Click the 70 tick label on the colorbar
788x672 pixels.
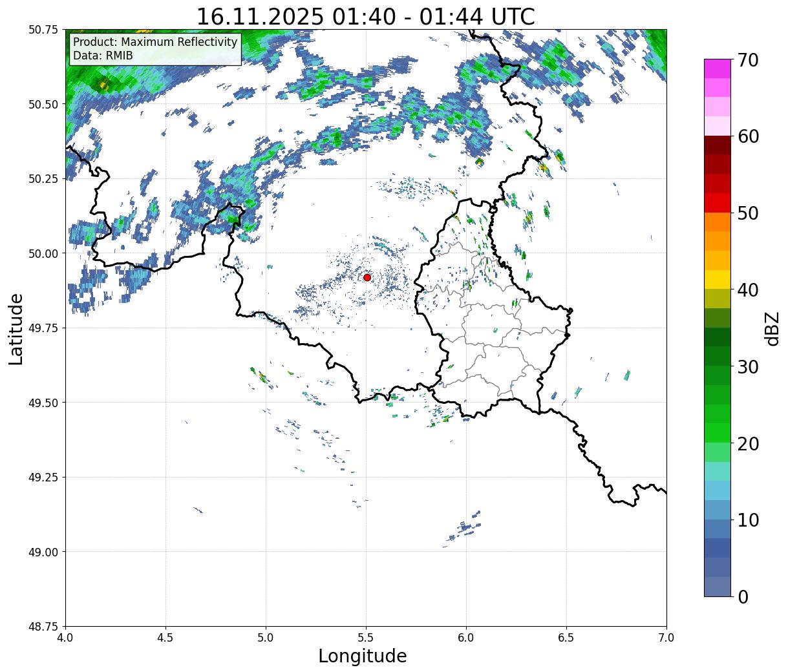coord(747,60)
